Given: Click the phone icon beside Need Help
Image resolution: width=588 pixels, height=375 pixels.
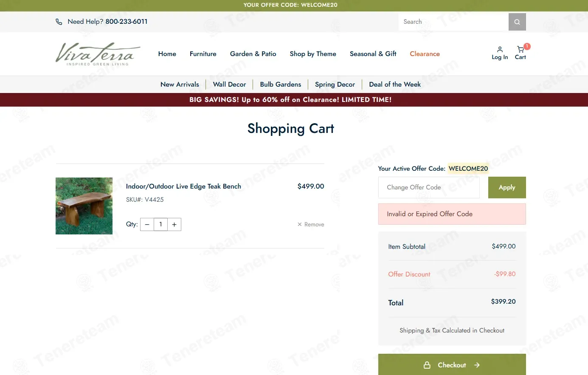Looking at the screenshot, I should click(x=59, y=22).
